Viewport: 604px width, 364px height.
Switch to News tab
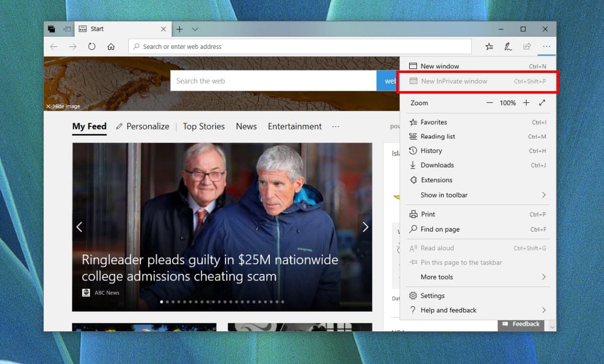(246, 126)
